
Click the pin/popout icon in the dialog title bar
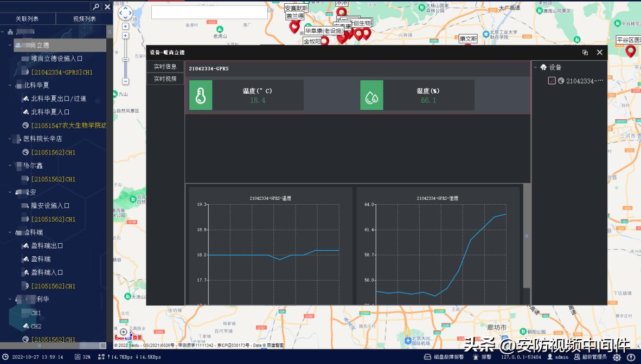(585, 53)
